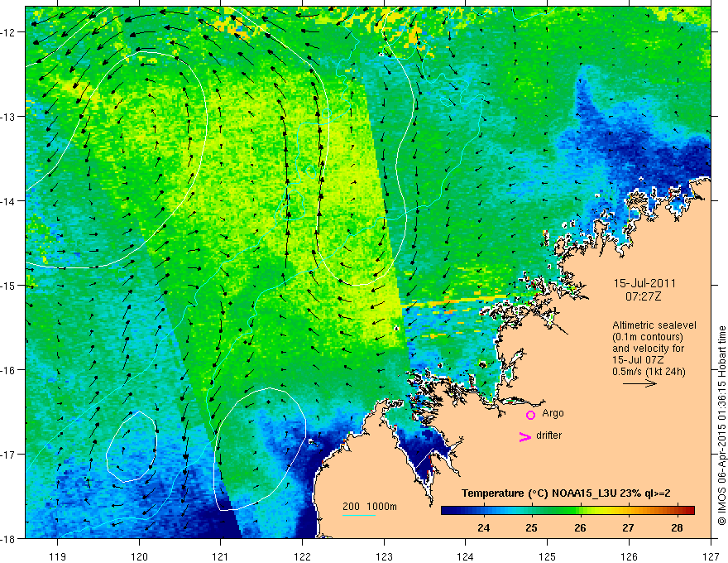This screenshot has height=563, width=728.
Task: Click the longitude axis label '123'
Action: 384,556
